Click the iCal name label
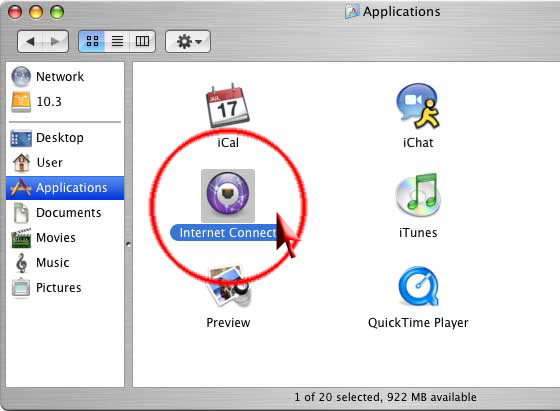The image size is (560, 411). tap(228, 143)
